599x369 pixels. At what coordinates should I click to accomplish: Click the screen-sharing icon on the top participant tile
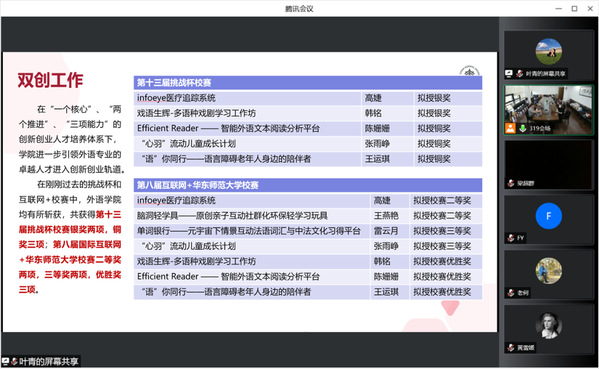click(x=509, y=73)
